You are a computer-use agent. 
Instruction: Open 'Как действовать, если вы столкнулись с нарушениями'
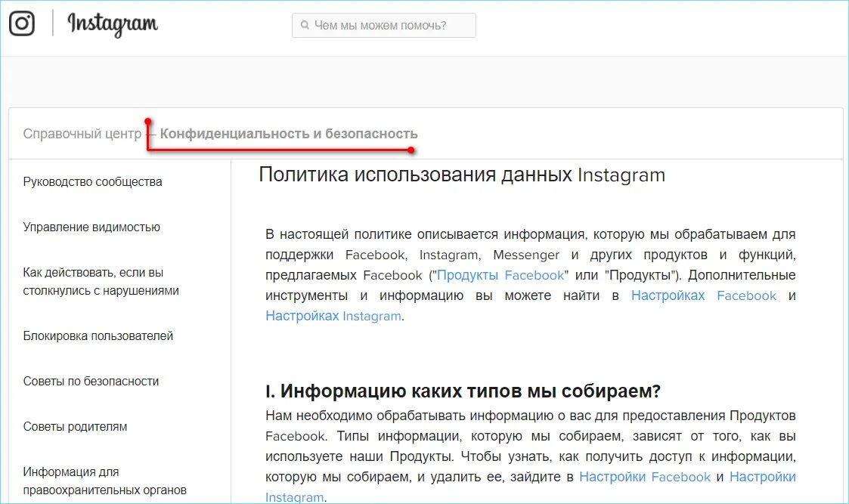[101, 282]
